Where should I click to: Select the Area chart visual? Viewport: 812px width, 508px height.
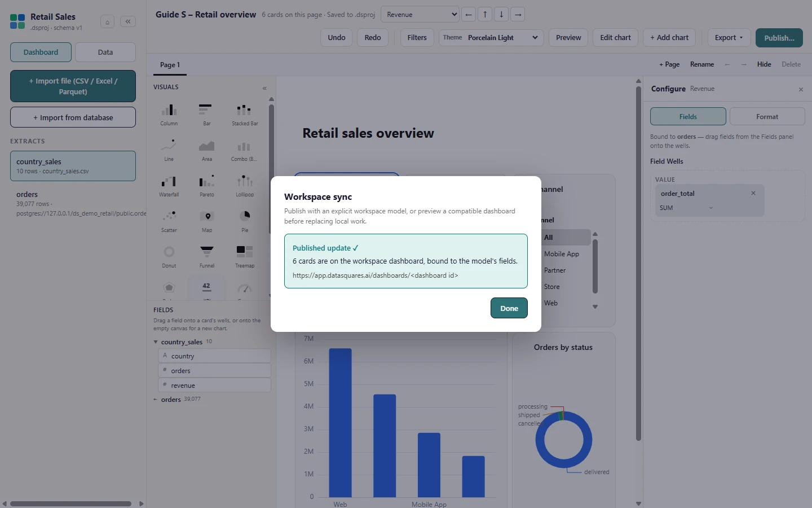[206, 150]
